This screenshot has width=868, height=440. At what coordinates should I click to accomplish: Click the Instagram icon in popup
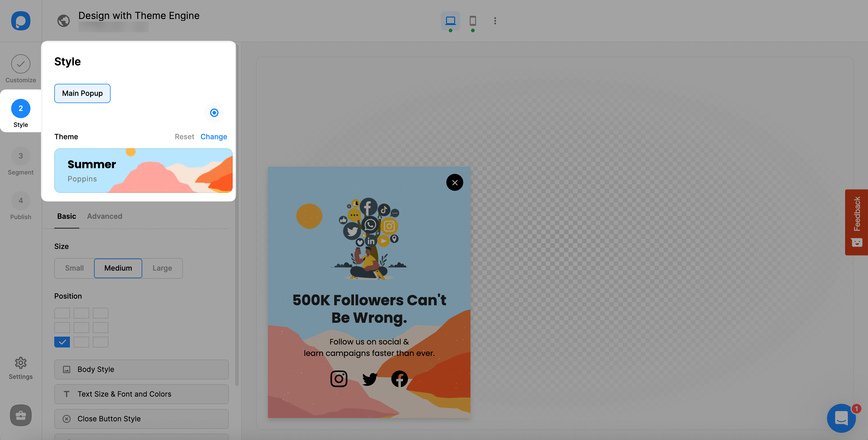339,379
